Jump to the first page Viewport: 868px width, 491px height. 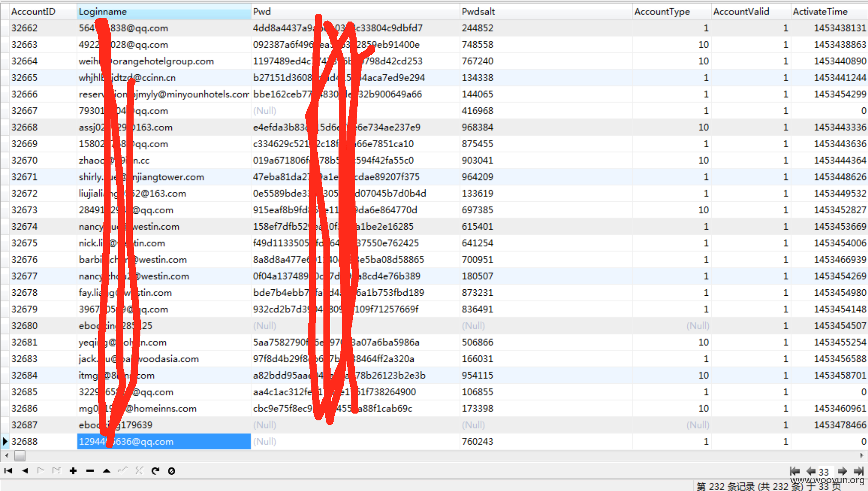point(795,471)
